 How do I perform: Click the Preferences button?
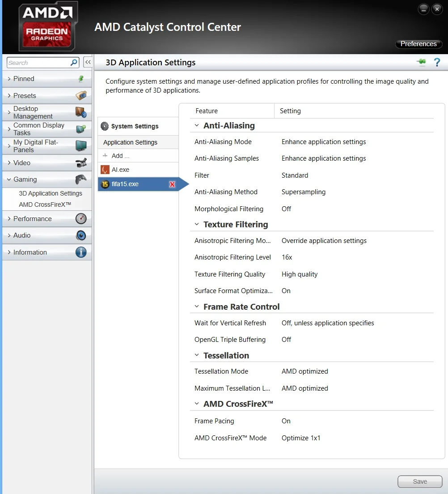coord(419,44)
